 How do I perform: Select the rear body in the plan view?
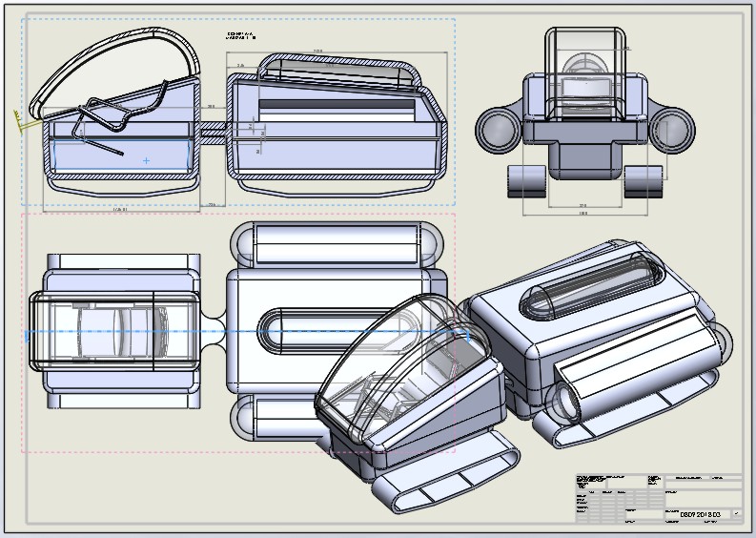(x=337, y=331)
